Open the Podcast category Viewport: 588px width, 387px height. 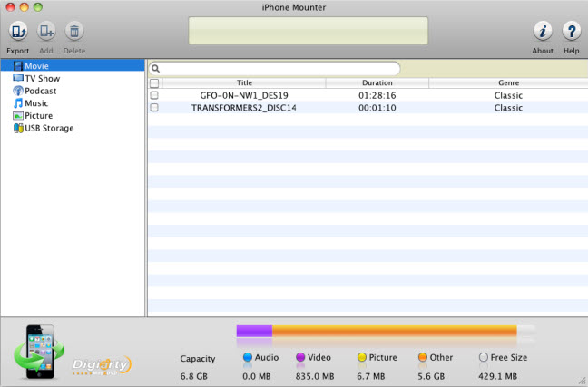click(41, 91)
